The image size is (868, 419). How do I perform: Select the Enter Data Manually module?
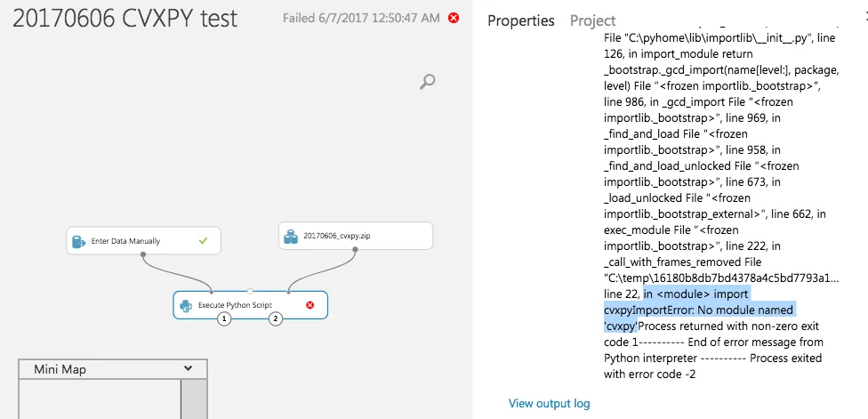pyautogui.click(x=125, y=240)
